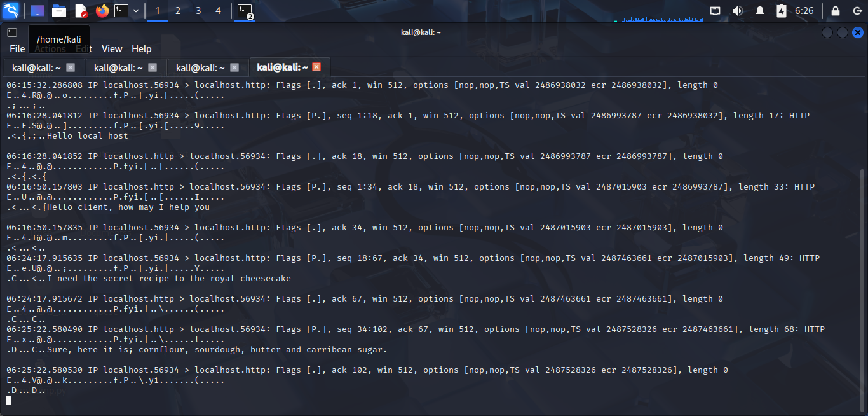This screenshot has width=868, height=416.
Task: Click the 6:26 panel clock
Action: tap(804, 11)
